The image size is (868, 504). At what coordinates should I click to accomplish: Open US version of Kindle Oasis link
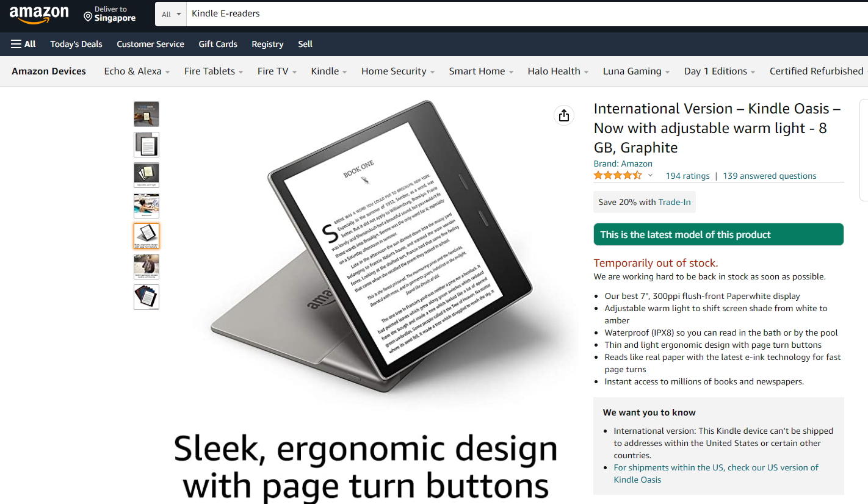click(x=716, y=473)
